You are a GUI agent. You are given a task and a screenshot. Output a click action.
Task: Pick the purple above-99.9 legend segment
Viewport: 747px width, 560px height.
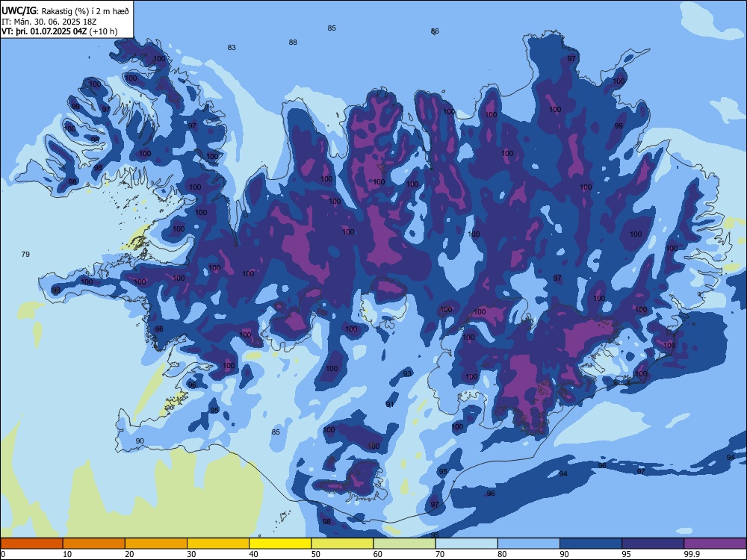click(x=715, y=544)
